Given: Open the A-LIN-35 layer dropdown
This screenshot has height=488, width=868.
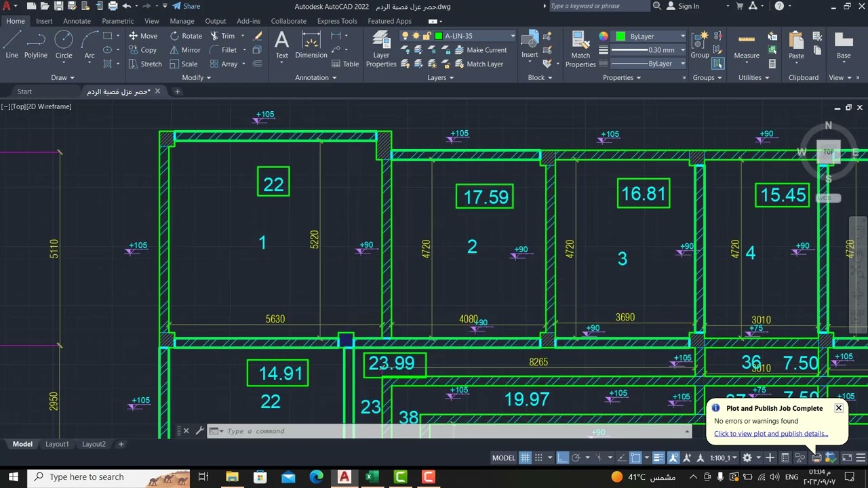Looking at the screenshot, I should [x=475, y=36].
